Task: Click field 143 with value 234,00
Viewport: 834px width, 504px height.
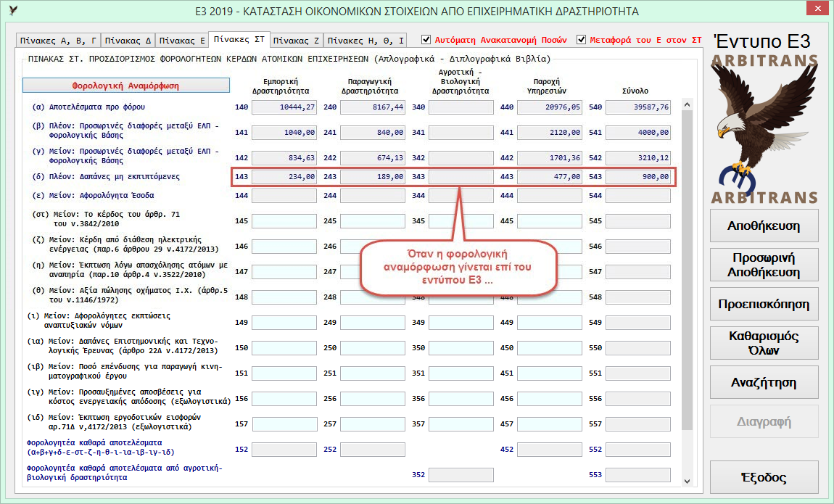Action: coord(284,176)
